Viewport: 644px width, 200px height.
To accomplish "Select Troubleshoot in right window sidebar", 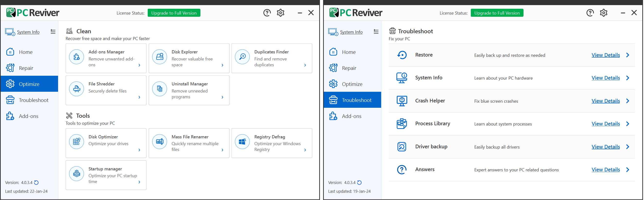I will pos(352,100).
